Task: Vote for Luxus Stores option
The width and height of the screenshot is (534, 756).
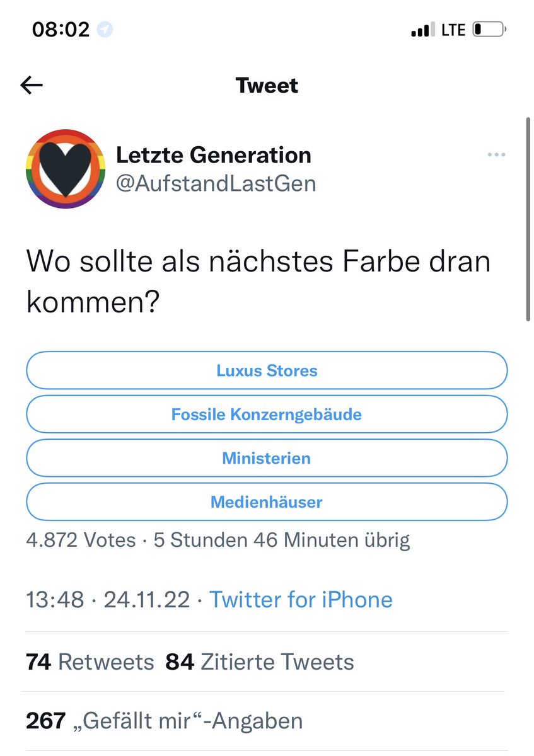Action: (x=267, y=370)
